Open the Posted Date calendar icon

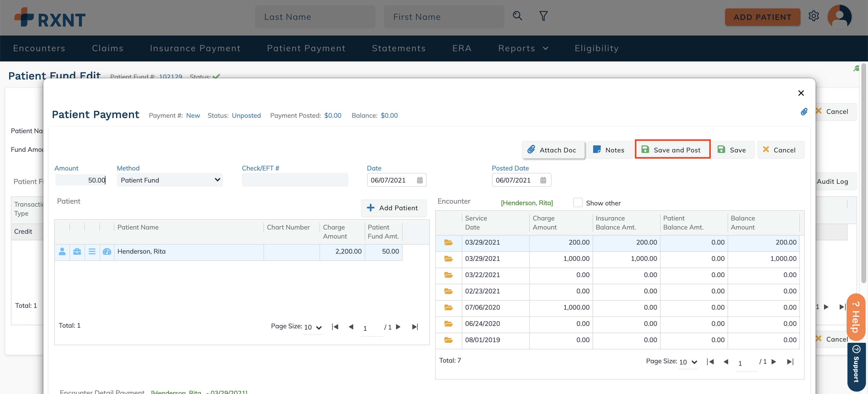[543, 180]
